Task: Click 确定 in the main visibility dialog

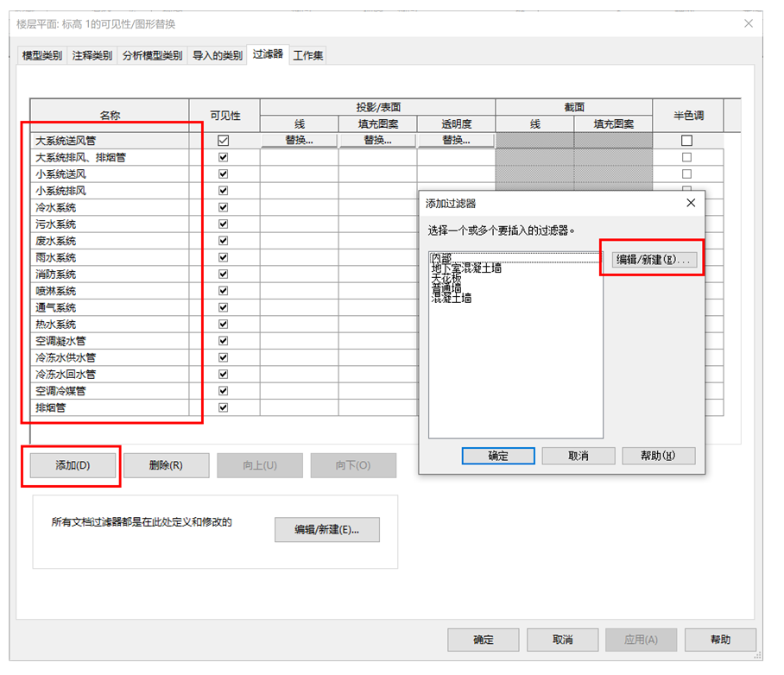Action: click(484, 640)
